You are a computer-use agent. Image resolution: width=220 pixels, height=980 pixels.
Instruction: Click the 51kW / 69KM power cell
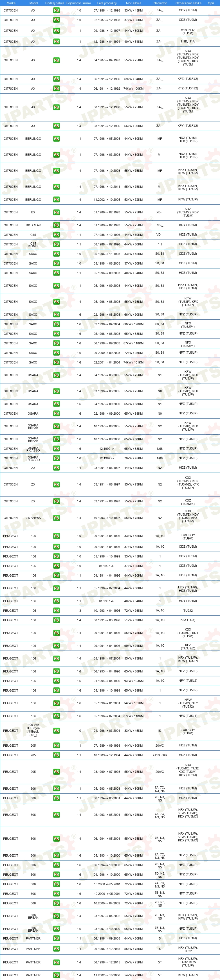click(134, 620)
